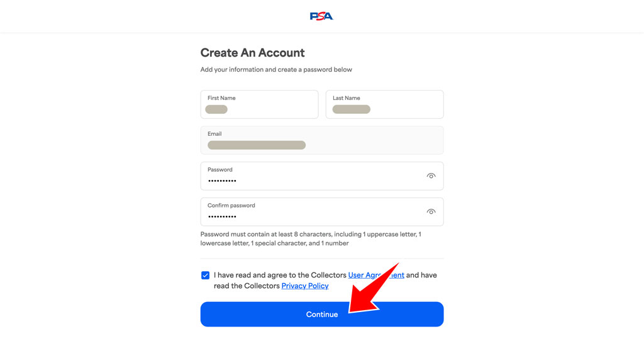Viewport: 644px width, 341px height.
Task: Show the Password field's hidden characters with the eye icon
Action: [431, 176]
